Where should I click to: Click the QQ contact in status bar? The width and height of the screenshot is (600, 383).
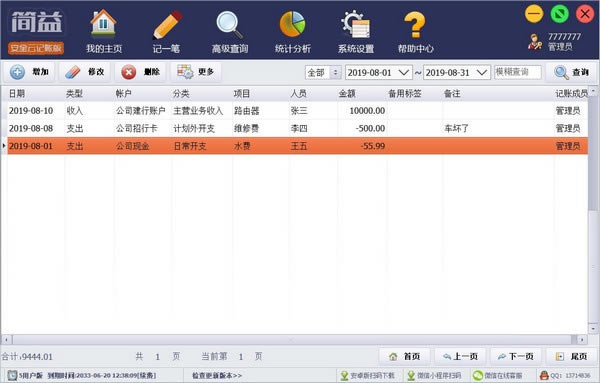coord(565,376)
